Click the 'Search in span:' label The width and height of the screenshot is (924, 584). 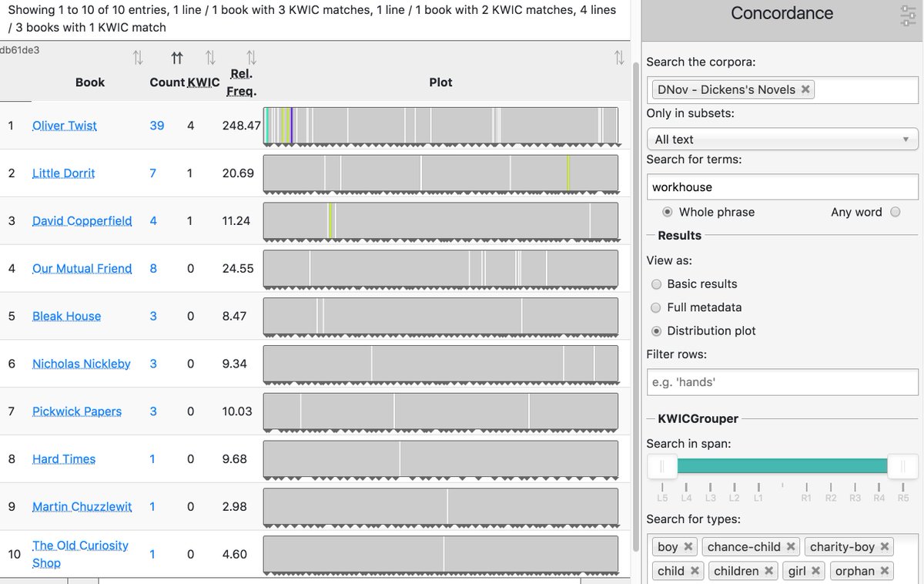688,444
